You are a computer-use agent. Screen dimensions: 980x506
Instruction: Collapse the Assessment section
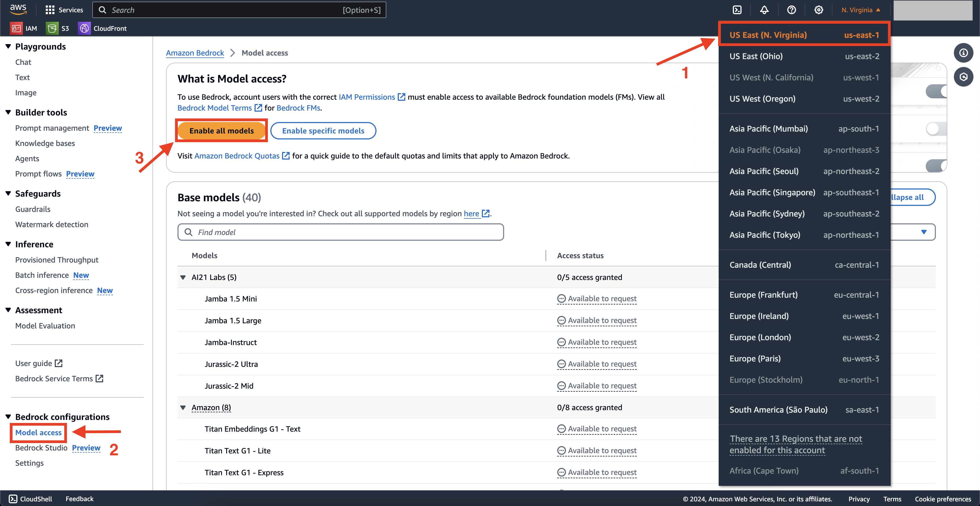pyautogui.click(x=8, y=310)
